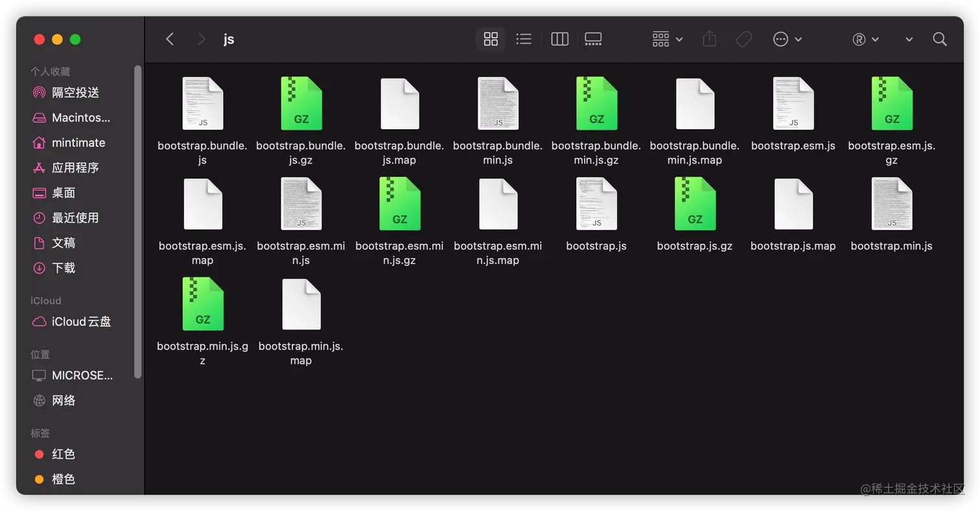Go back to the previous folder

pos(170,39)
